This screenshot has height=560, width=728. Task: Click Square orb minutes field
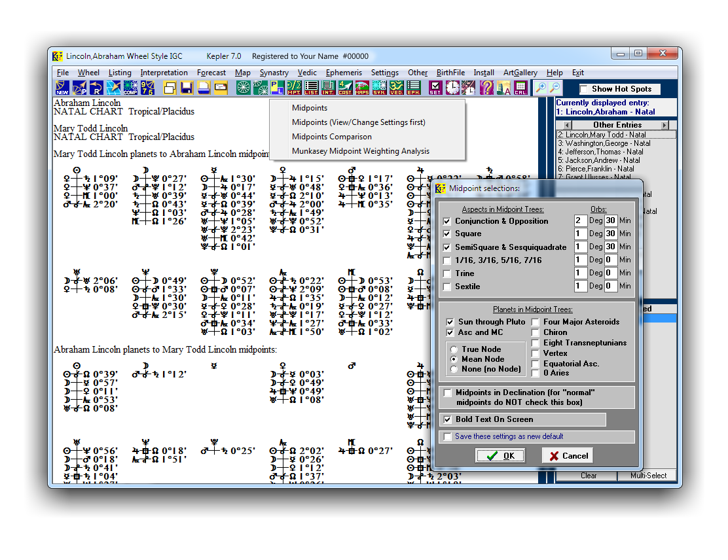pos(611,234)
